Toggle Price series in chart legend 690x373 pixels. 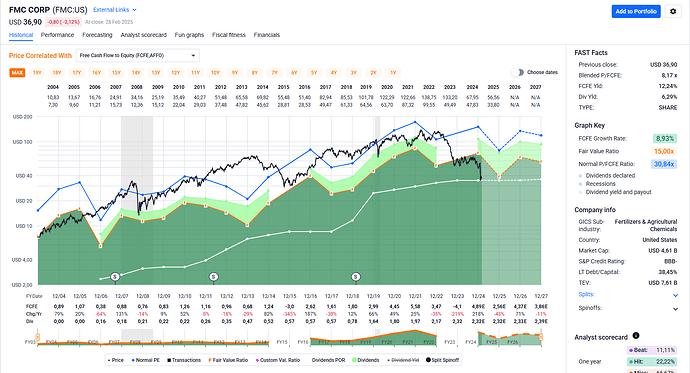(116, 360)
